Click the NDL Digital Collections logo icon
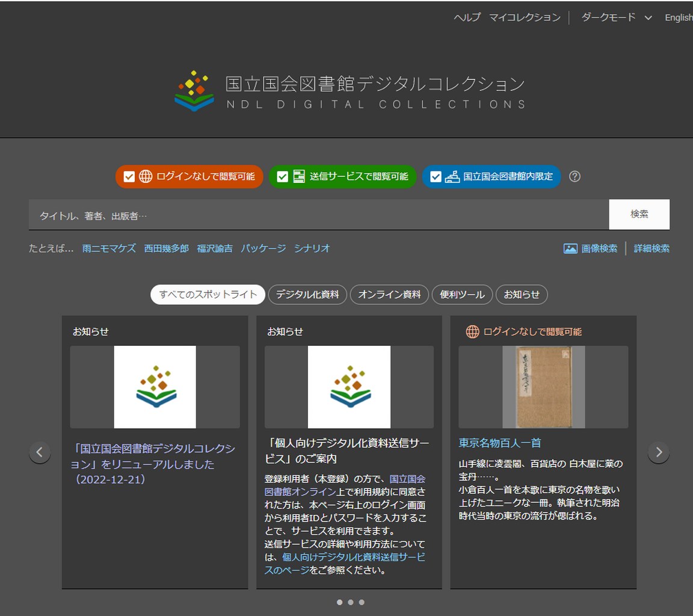The image size is (693, 616). [194, 91]
